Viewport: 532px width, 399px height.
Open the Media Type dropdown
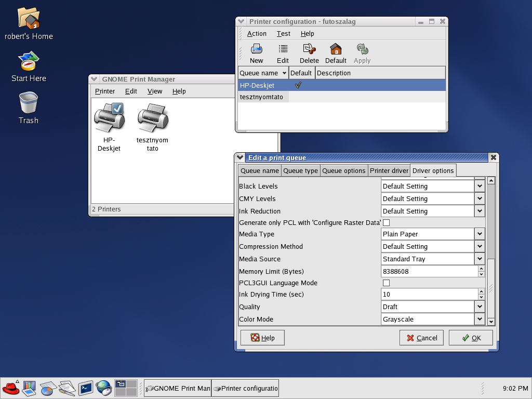coord(480,234)
